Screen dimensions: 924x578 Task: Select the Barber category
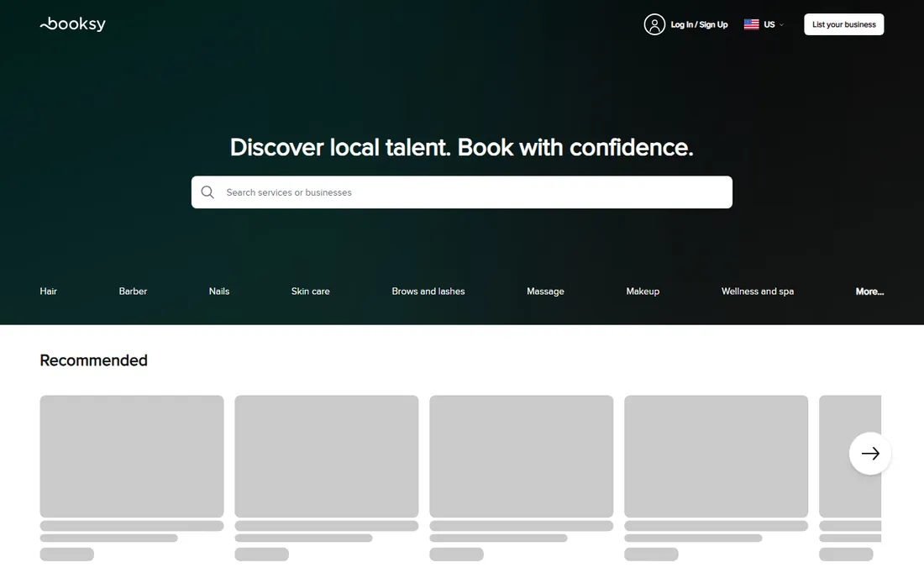pyautogui.click(x=133, y=291)
